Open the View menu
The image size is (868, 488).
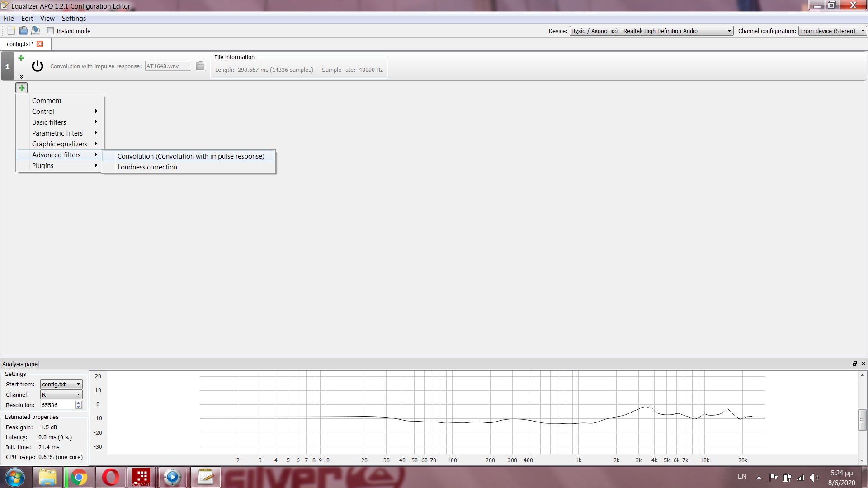pyautogui.click(x=47, y=19)
